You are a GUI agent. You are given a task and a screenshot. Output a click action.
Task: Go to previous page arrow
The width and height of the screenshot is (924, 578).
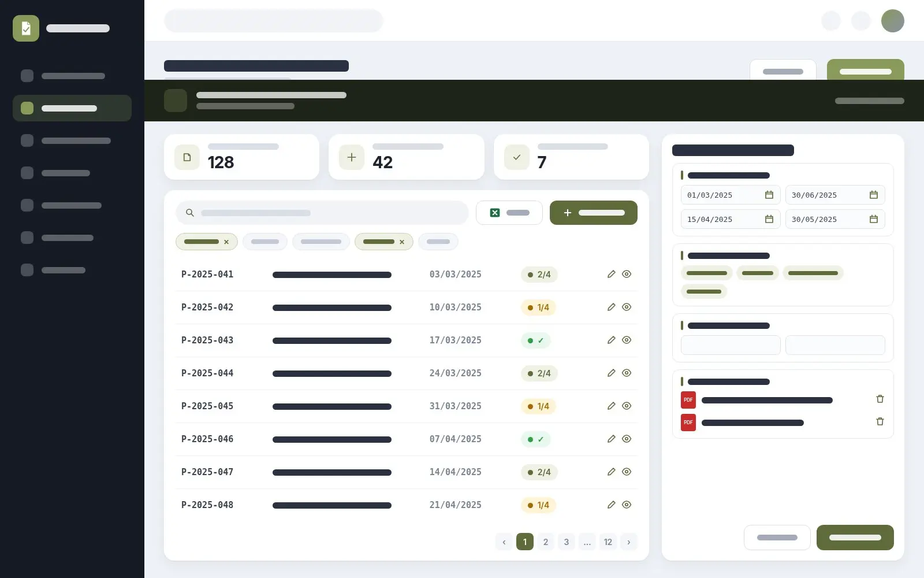point(504,542)
